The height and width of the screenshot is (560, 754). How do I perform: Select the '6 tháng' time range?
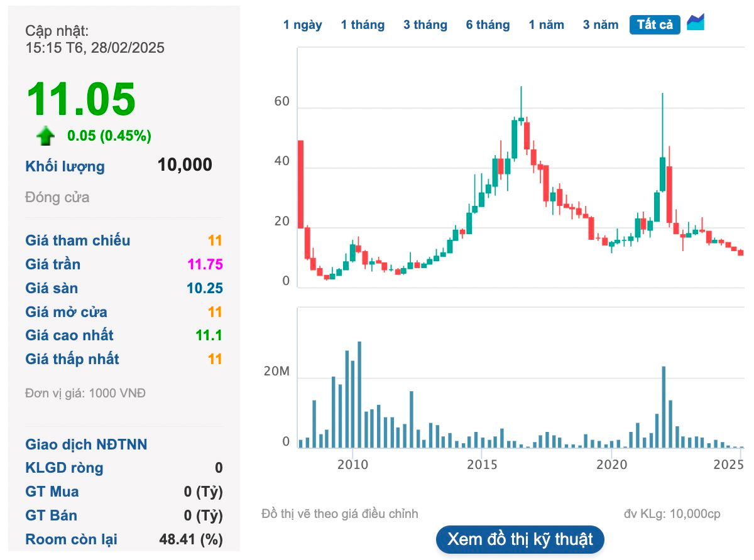(x=488, y=24)
